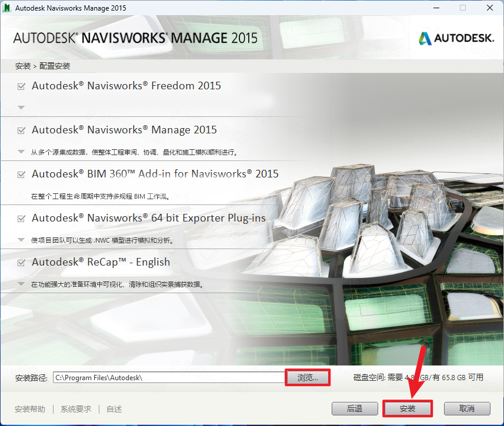The image size is (504, 426).
Task: Open the 自述 readme link
Action: click(114, 409)
